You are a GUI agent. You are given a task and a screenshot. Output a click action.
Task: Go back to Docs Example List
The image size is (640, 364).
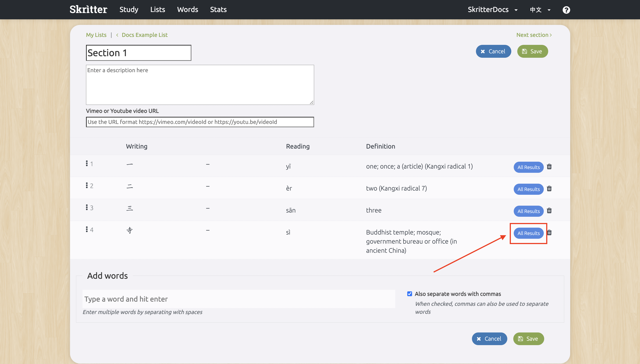(x=144, y=35)
